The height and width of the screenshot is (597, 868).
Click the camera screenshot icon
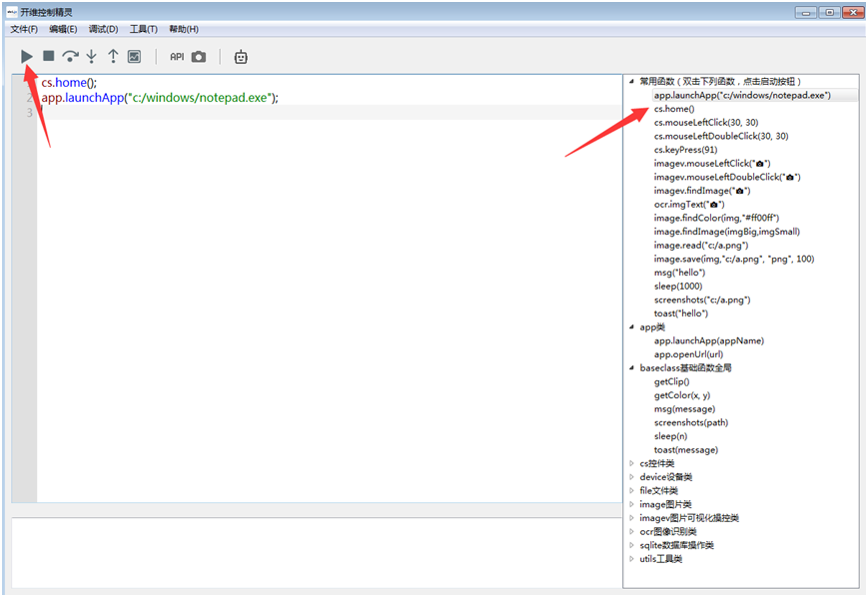(199, 57)
